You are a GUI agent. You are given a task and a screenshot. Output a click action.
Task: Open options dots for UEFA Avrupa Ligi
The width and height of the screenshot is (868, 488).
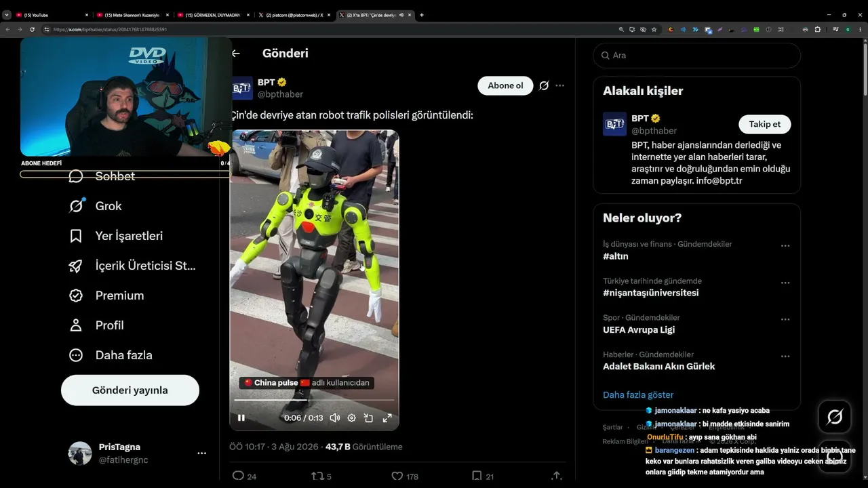785,319
